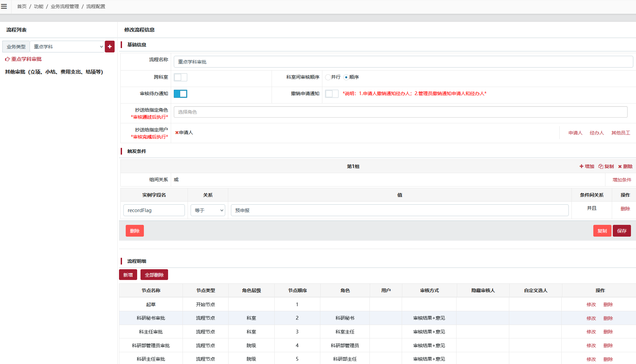
Task: Open the 业务类型 dropdown showing 重点学科
Action: (67, 47)
